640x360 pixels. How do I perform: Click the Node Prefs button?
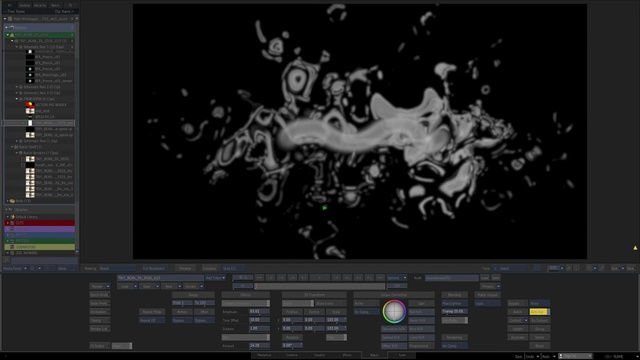click(x=100, y=303)
